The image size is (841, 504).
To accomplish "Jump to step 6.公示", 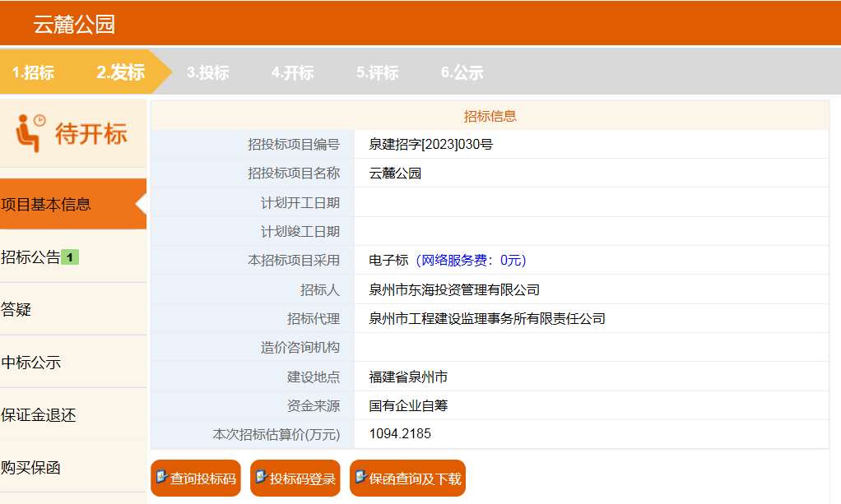I will pyautogui.click(x=462, y=72).
